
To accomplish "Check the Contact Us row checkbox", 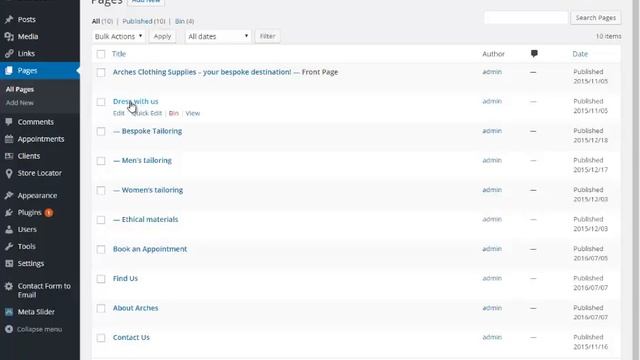I will [101, 338].
